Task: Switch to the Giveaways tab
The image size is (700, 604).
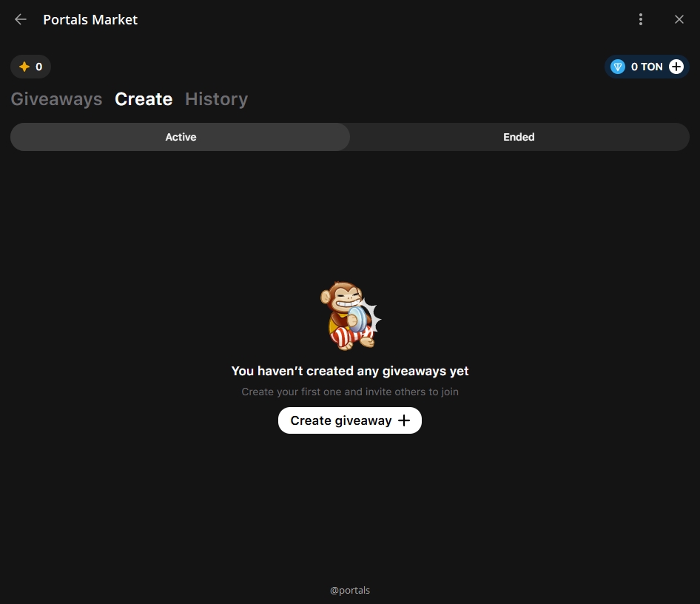Action: coord(56,99)
